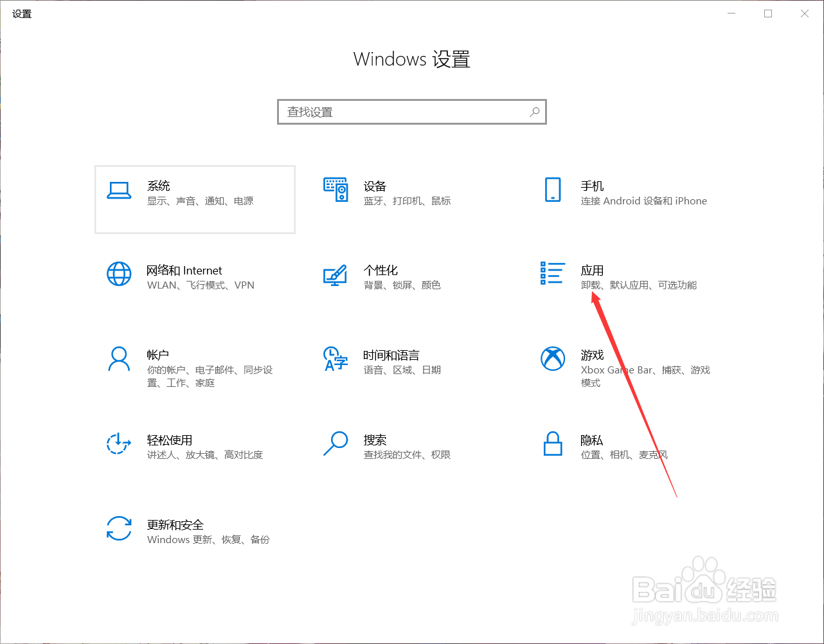Image resolution: width=824 pixels, height=644 pixels.
Task: Click the Privacy lock icon
Action: click(553, 443)
